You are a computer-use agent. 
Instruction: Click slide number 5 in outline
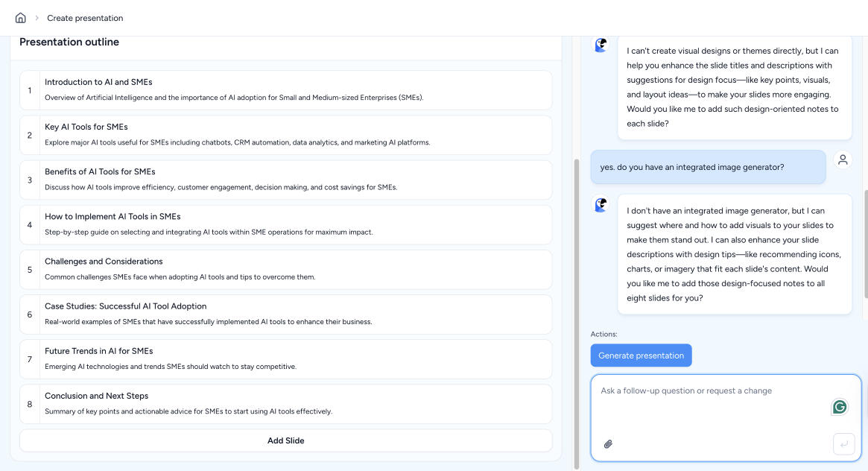click(x=29, y=270)
